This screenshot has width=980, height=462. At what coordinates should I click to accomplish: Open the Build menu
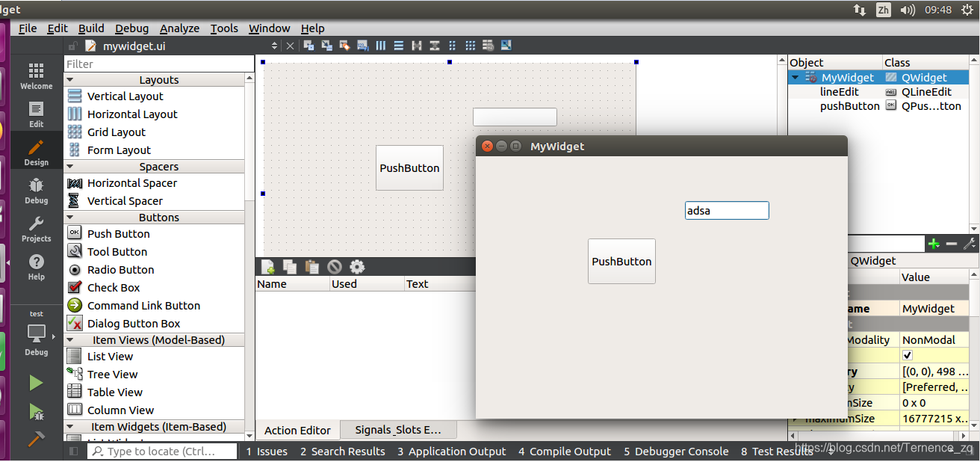coord(91,28)
